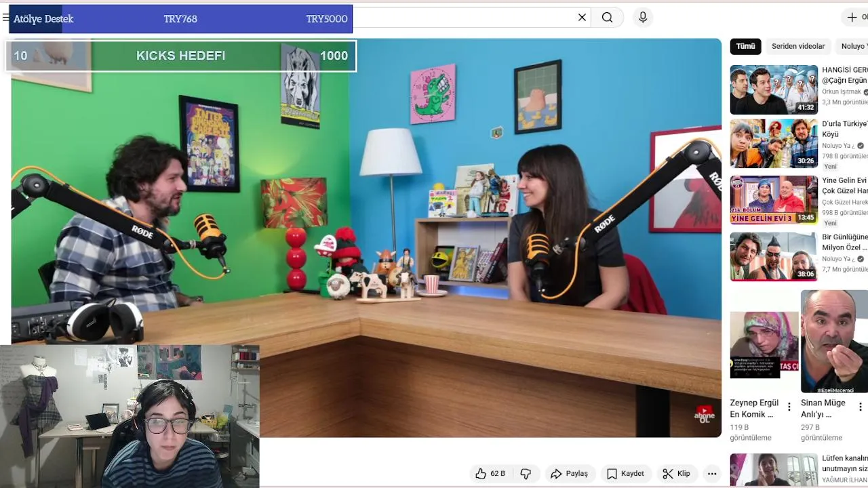Open Çok Güzel Harek channel name
868x488 pixels.
click(845, 202)
